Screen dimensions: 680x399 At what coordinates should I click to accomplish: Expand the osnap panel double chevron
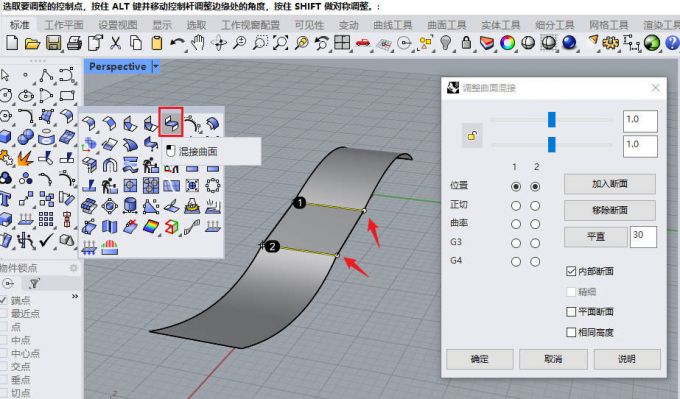click(x=75, y=296)
